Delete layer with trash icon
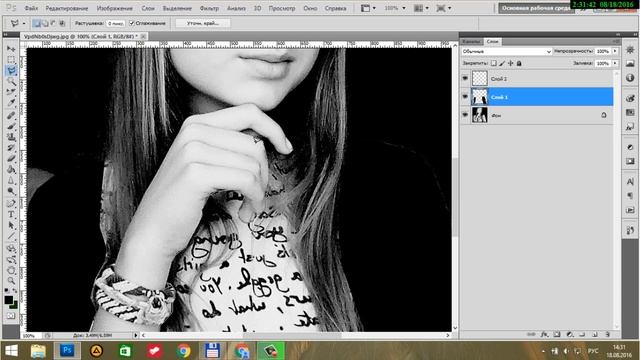 pos(607,334)
